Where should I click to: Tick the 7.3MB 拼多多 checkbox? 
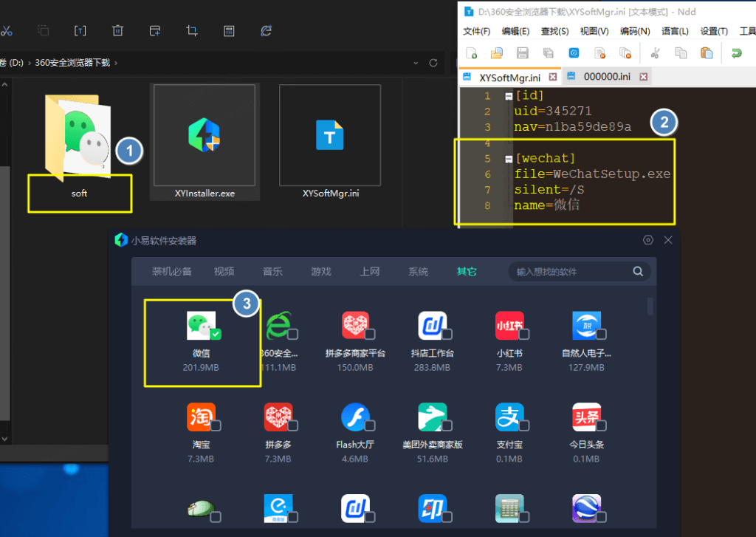[292, 425]
